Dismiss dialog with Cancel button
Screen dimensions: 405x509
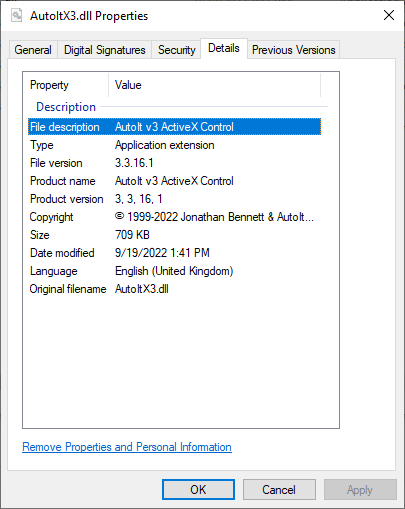pyautogui.click(x=279, y=490)
